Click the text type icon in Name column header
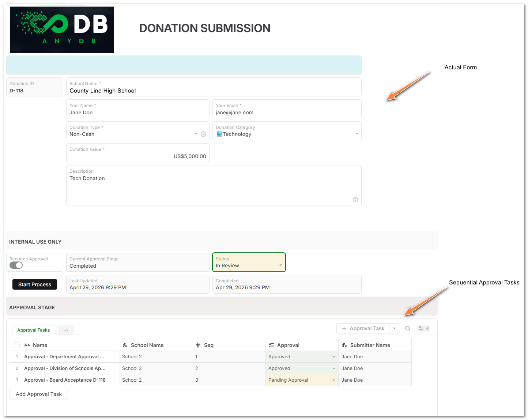528x420 pixels. click(27, 345)
